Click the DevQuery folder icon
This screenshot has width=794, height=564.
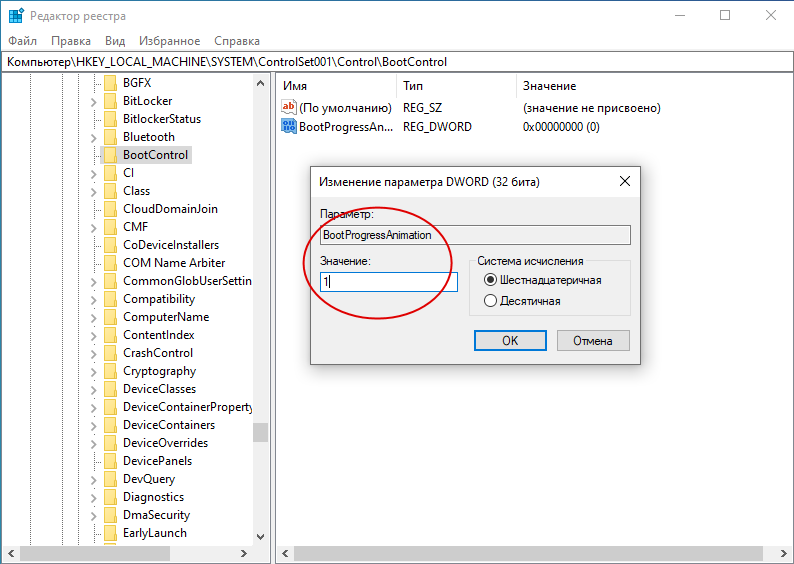tap(110, 479)
